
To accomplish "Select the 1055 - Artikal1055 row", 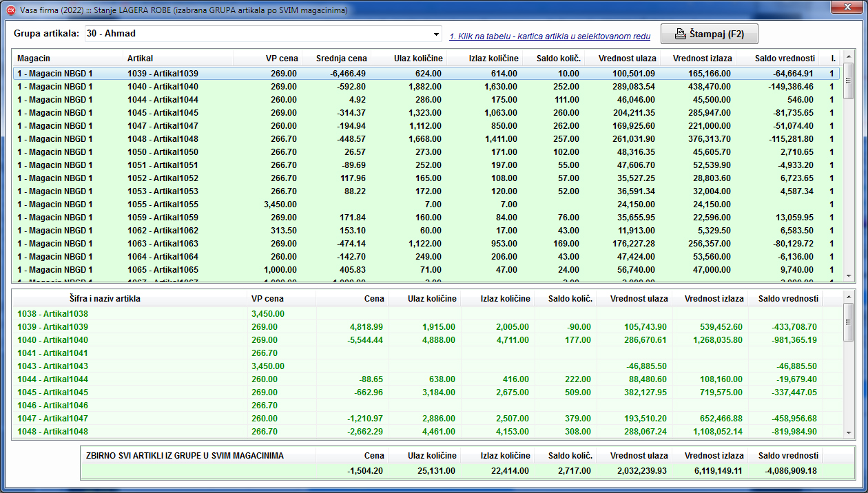I will tap(428, 204).
